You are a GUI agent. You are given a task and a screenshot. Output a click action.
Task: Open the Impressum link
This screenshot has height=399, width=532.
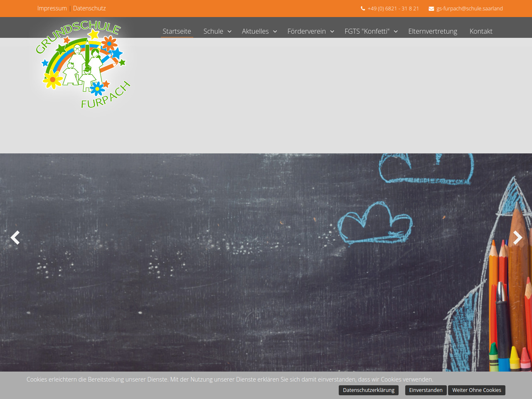tap(52, 8)
